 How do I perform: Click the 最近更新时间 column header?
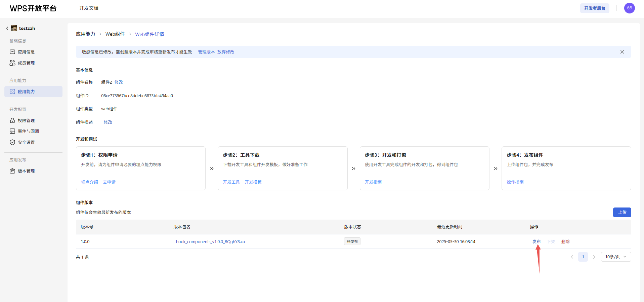pyautogui.click(x=449, y=227)
